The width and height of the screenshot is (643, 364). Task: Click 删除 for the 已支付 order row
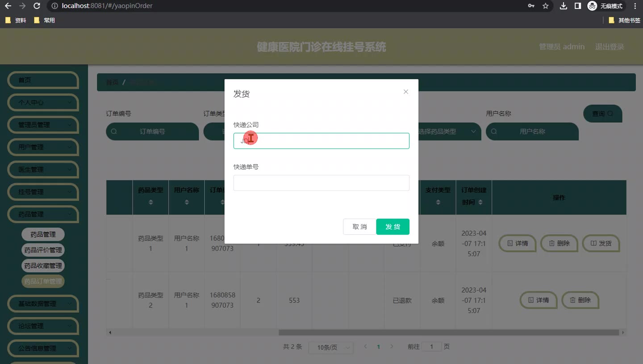pyautogui.click(x=559, y=244)
